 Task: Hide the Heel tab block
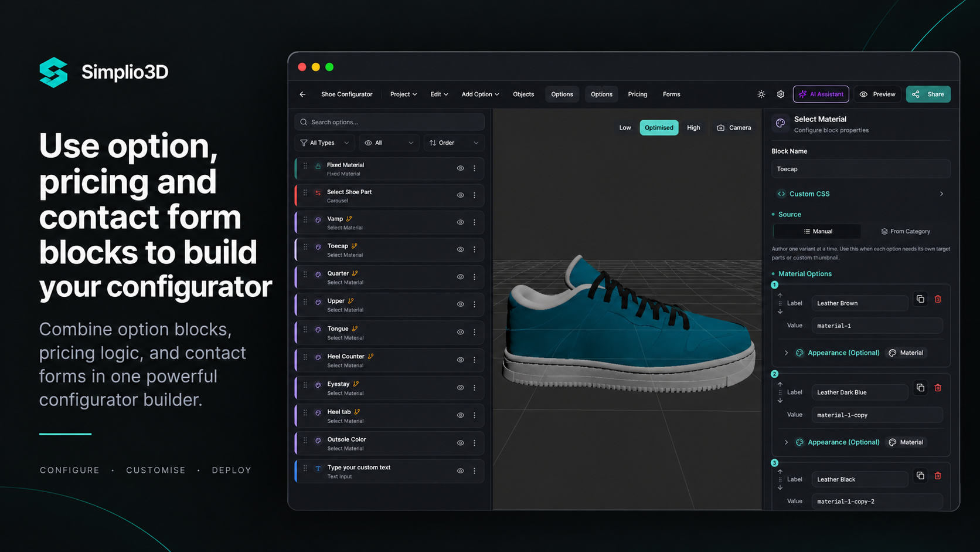(461, 415)
